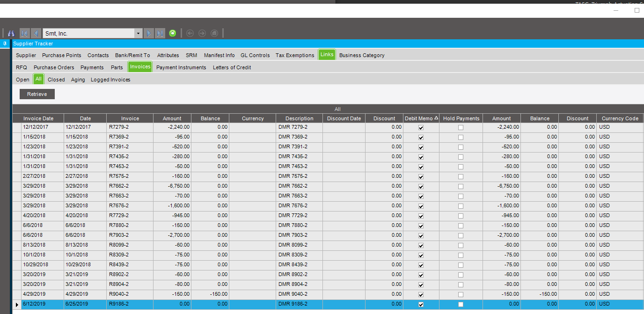This screenshot has width=644, height=314.
Task: Click the Invoice Date column header
Action: click(x=38, y=118)
